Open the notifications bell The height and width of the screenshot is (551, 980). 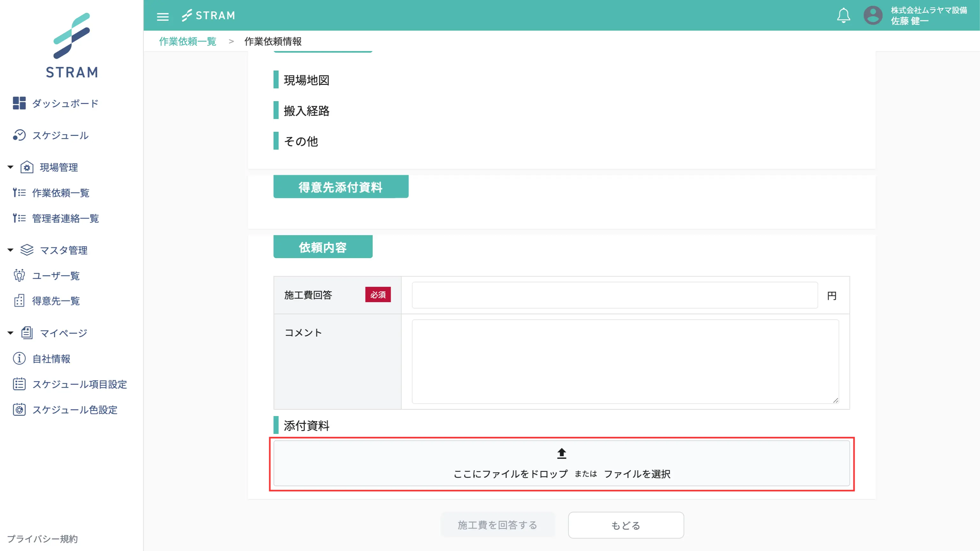click(x=843, y=16)
